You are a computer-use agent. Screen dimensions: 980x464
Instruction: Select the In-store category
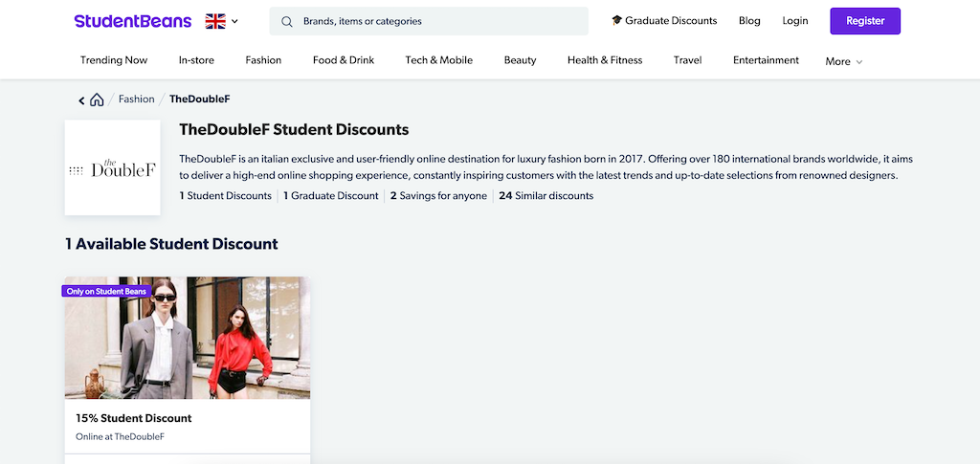196,60
